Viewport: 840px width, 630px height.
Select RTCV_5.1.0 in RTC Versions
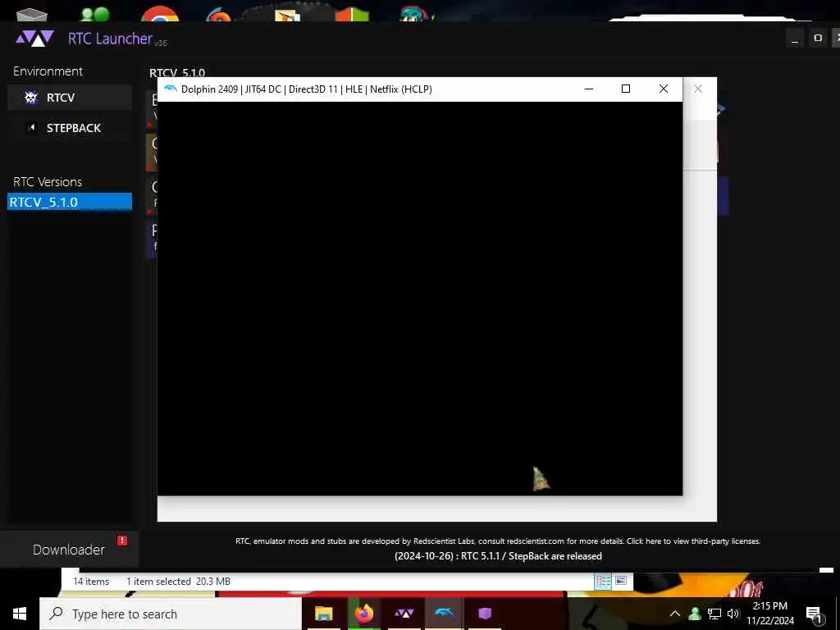pyautogui.click(x=70, y=202)
